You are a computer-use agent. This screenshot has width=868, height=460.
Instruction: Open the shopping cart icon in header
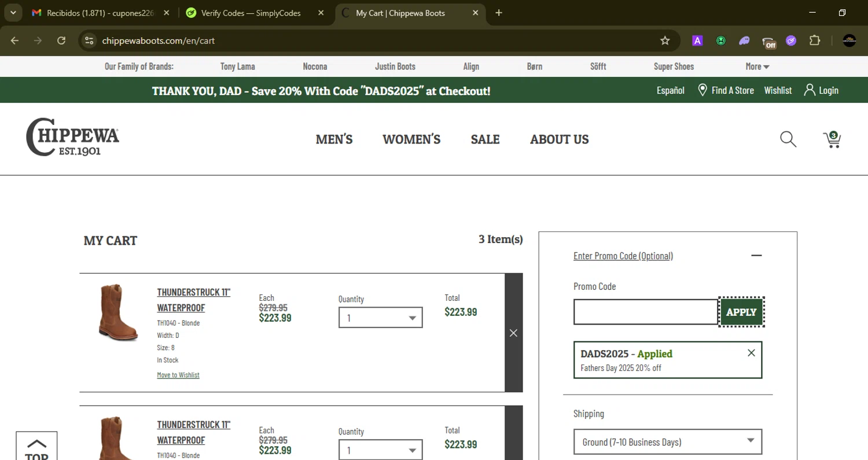832,139
